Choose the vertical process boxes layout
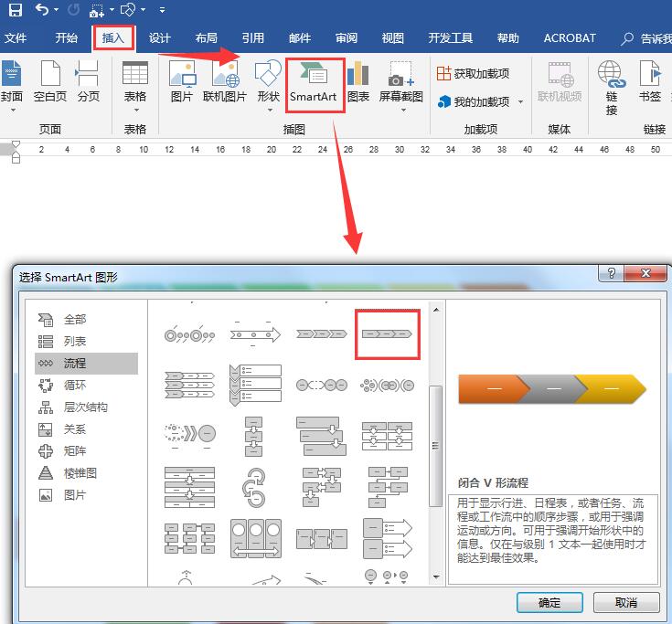This screenshot has width=672, height=624. (x=254, y=436)
